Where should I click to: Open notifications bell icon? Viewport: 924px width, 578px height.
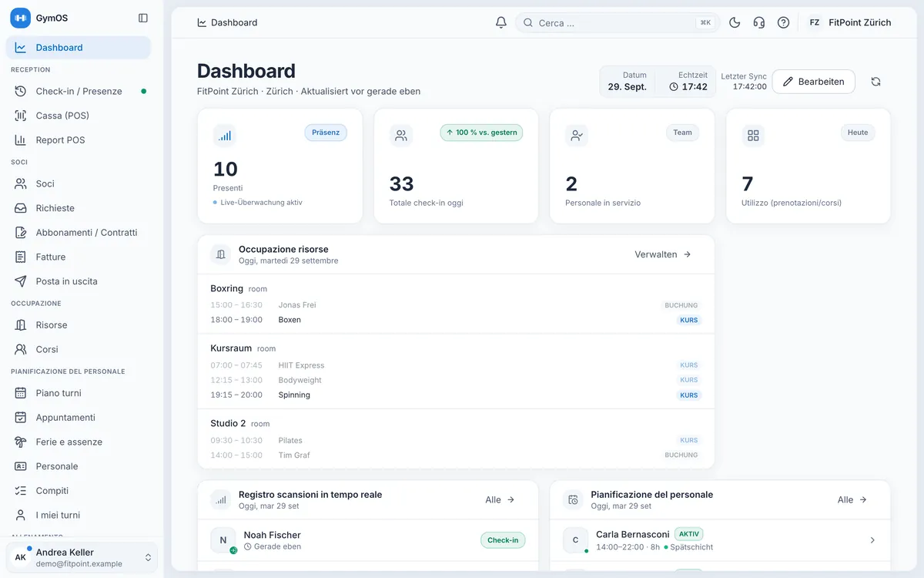[500, 22]
